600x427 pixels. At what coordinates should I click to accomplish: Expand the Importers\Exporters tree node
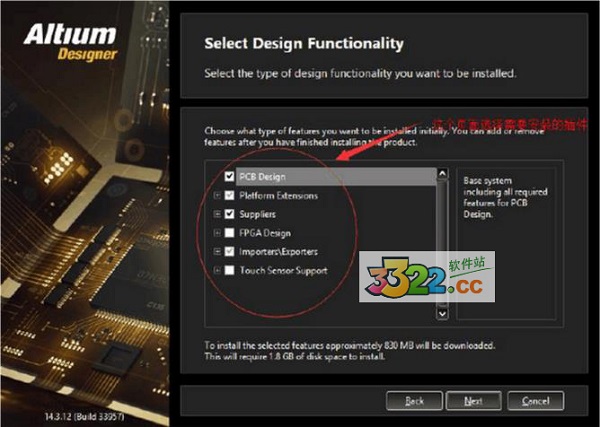(x=217, y=251)
